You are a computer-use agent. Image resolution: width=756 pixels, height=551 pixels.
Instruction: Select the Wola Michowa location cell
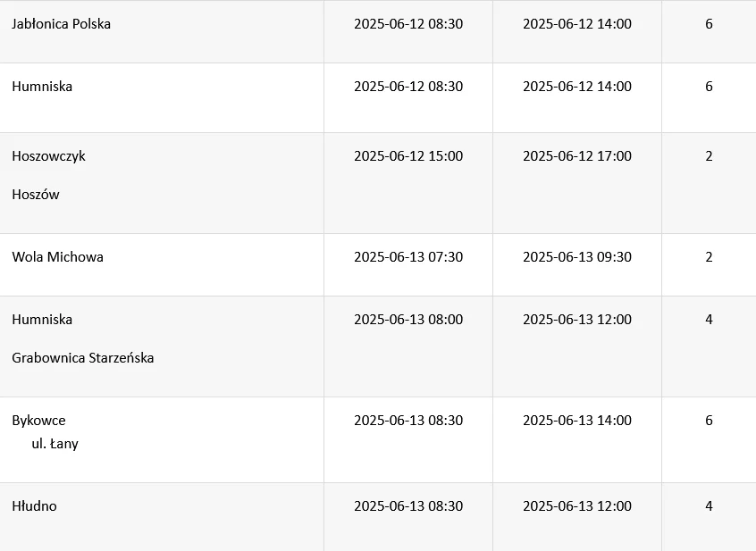pos(58,257)
